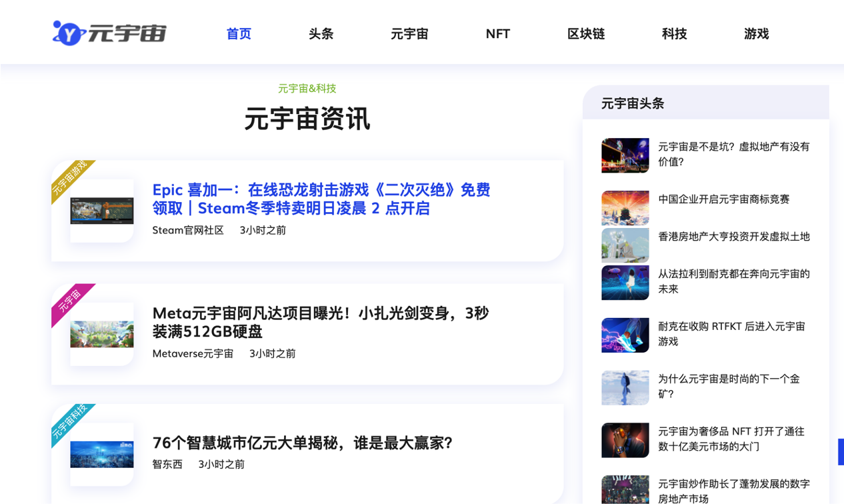The image size is (844, 504).
Task: Click thumbnail for 香港房地产大亨 story
Action: point(625,245)
